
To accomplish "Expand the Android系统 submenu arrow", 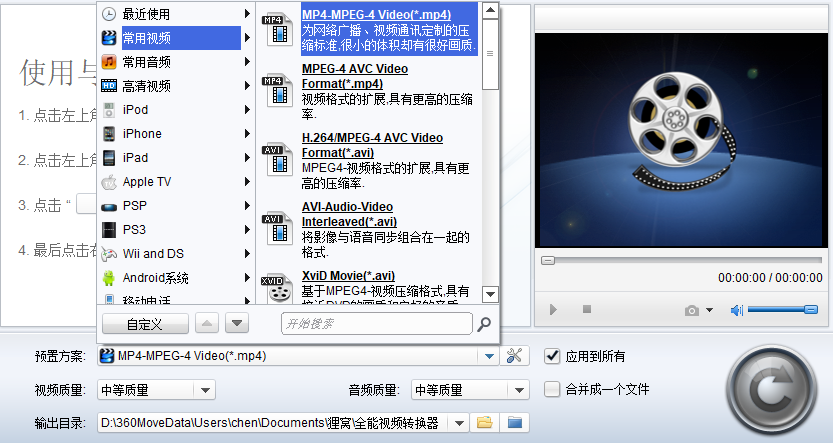I will [247, 278].
